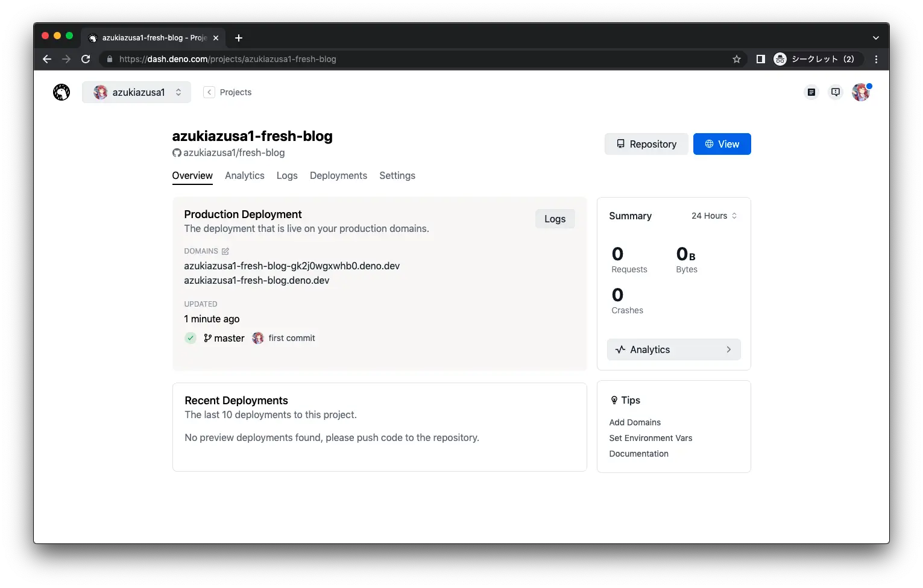Click the Crashes count in Summary
The width and height of the screenshot is (923, 588).
click(617, 295)
